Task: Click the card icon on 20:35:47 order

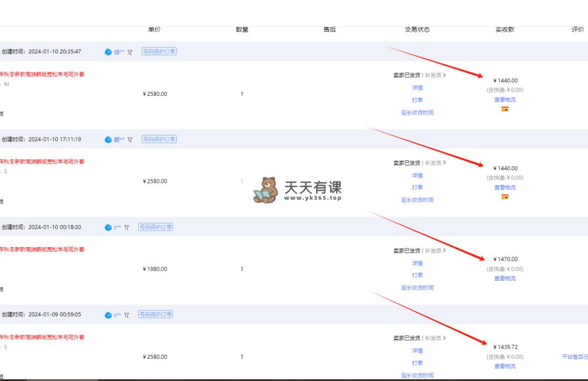Action: click(x=505, y=109)
